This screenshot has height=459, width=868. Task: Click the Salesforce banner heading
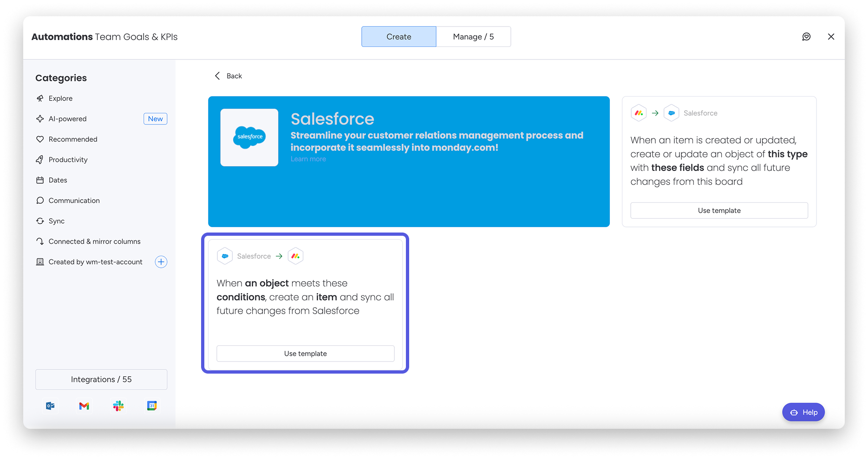[x=333, y=119]
